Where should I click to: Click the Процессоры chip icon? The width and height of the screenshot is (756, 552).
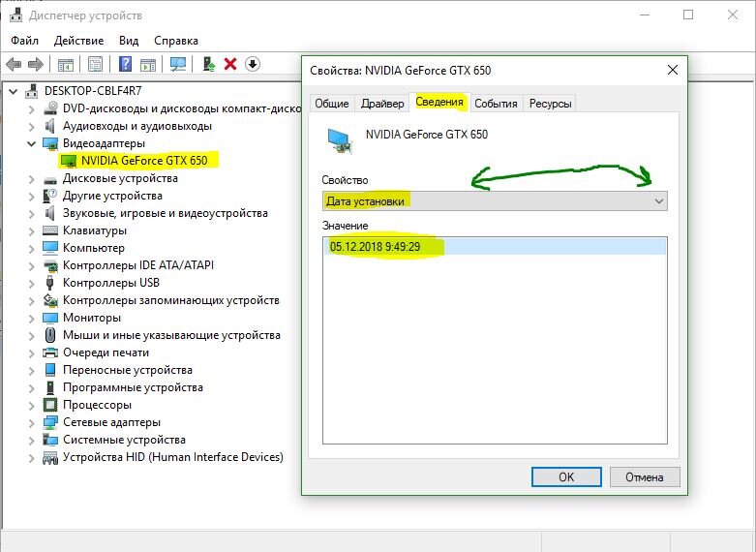(50, 405)
